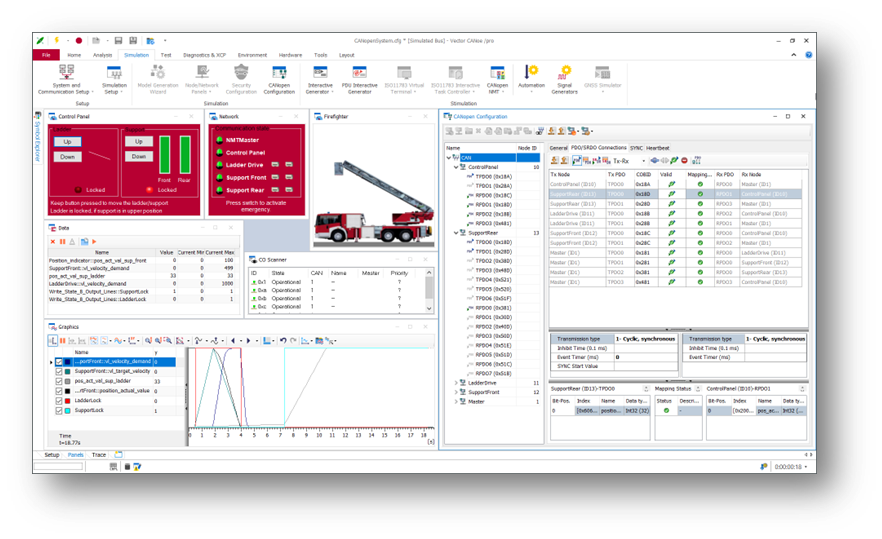Screen dimensions: 882x539
Task: Collapse the CAN tree node
Action: click(x=449, y=158)
